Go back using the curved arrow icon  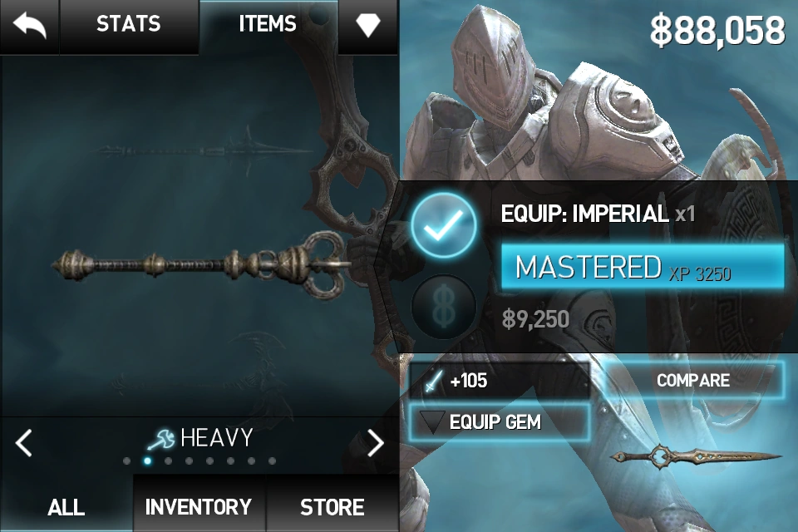point(30,26)
